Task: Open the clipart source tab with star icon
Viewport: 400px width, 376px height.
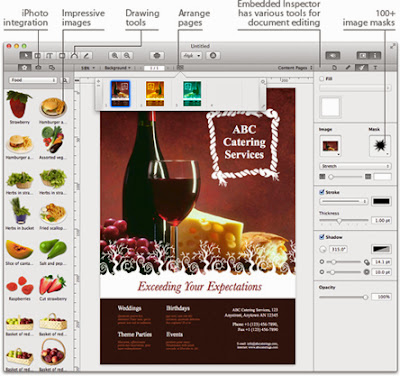Action: pyautogui.click(x=24, y=68)
